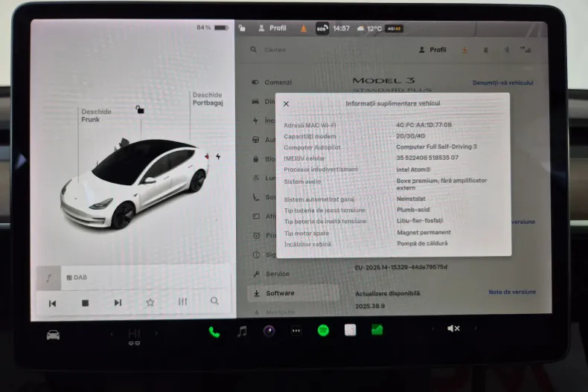Tap the DAB source label
Image resolution: width=588 pixels, height=392 pixels.
click(77, 277)
